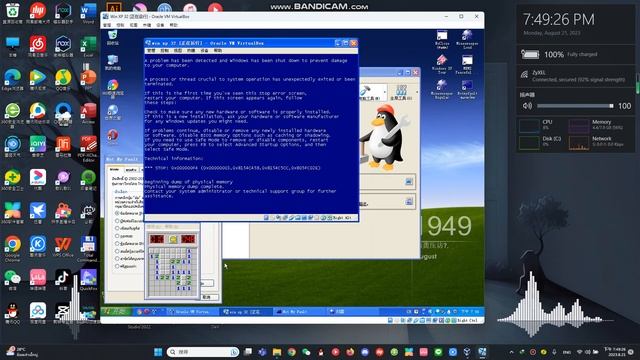Image resolution: width=640 pixels, height=360 pixels.
Task: Switch to Oracle VM VirtualBox XP taskbar button
Action: [191, 312]
